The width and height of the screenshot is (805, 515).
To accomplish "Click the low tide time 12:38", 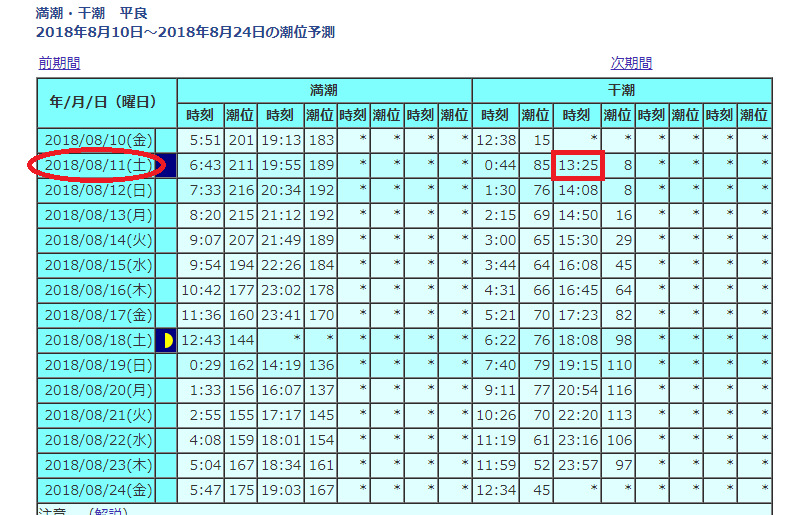I will tap(495, 140).
